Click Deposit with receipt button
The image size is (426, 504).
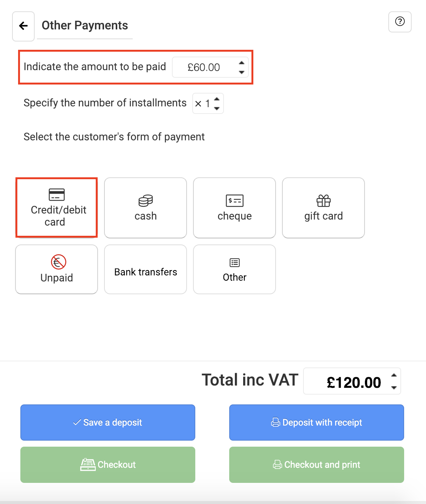pos(317,423)
